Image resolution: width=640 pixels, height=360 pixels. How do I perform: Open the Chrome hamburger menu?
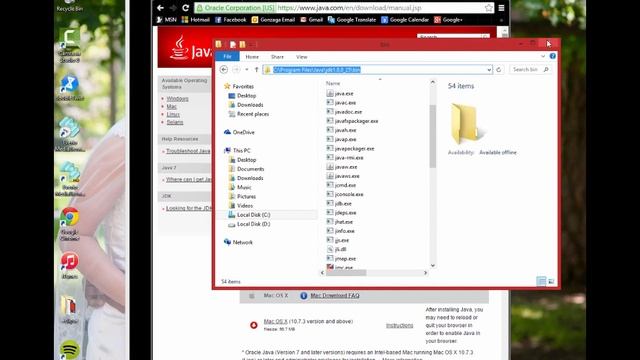point(501,8)
